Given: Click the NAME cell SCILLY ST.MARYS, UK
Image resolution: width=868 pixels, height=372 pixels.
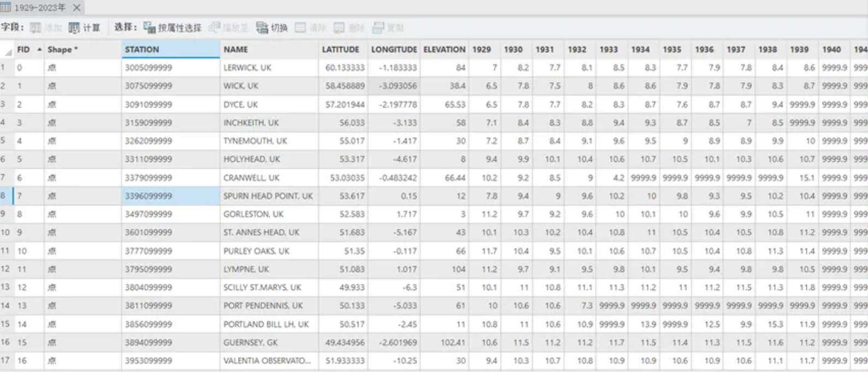Looking at the screenshot, I should point(269,287).
